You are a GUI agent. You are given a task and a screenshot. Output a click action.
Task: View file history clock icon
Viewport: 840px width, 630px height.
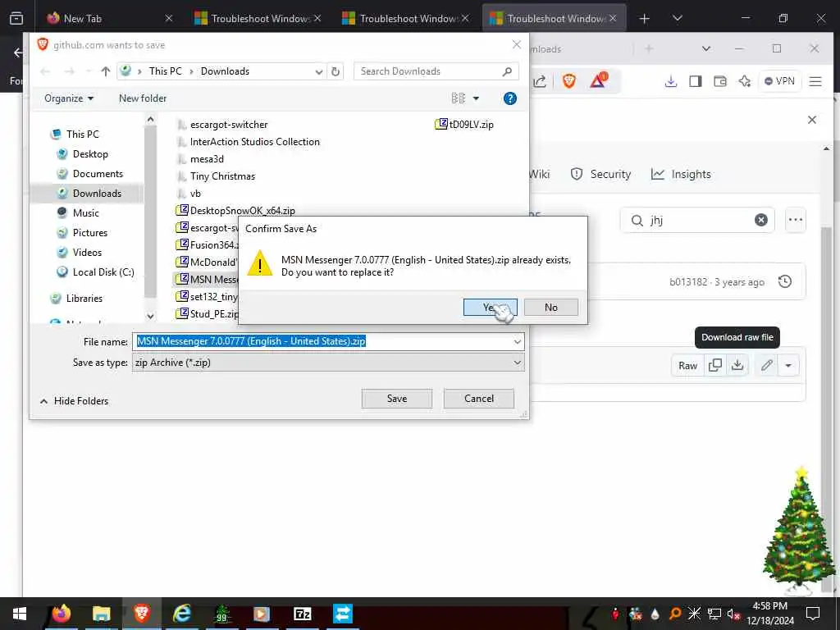click(785, 282)
